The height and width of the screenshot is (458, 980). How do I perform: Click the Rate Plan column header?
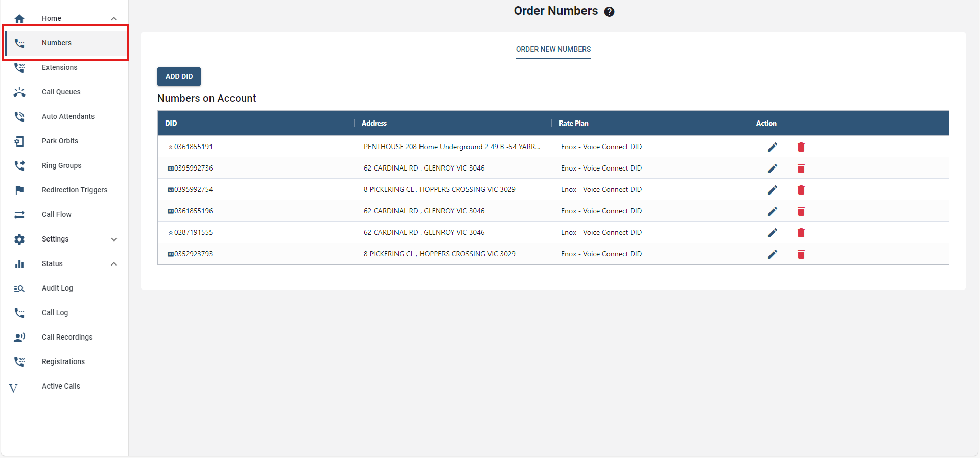(573, 124)
